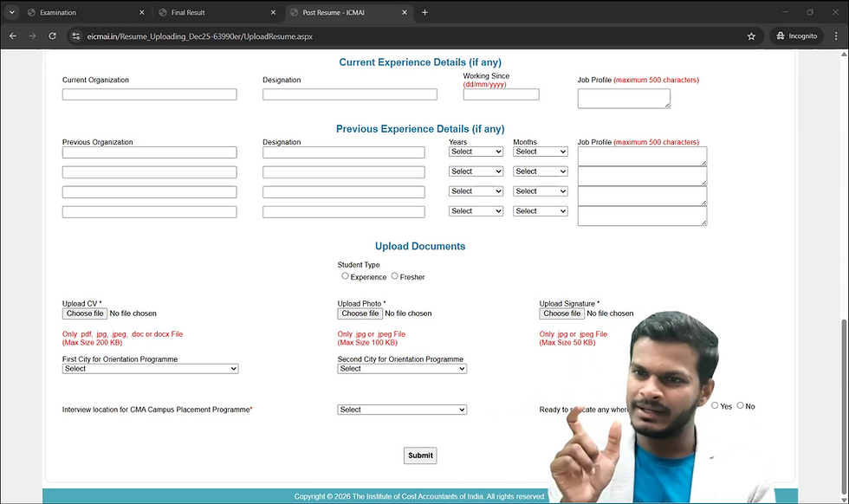849x504 pixels.
Task: Open the Interview location dropdown
Action: click(x=402, y=410)
